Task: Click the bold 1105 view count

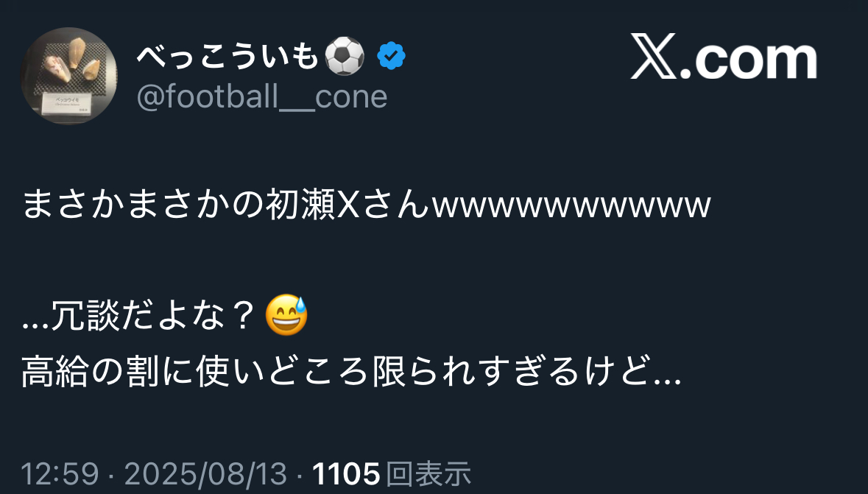Action: click(346, 475)
